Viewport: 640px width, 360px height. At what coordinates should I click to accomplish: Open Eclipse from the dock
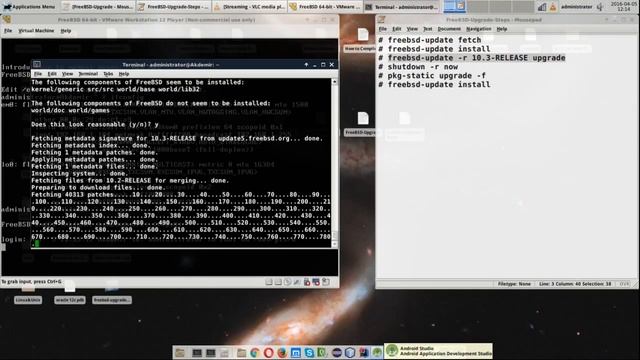click(336, 352)
